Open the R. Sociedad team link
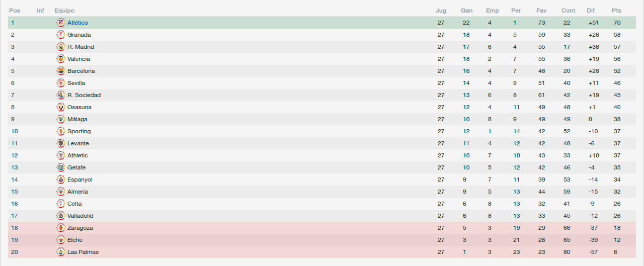This screenshot has height=266, width=644. 84,95
